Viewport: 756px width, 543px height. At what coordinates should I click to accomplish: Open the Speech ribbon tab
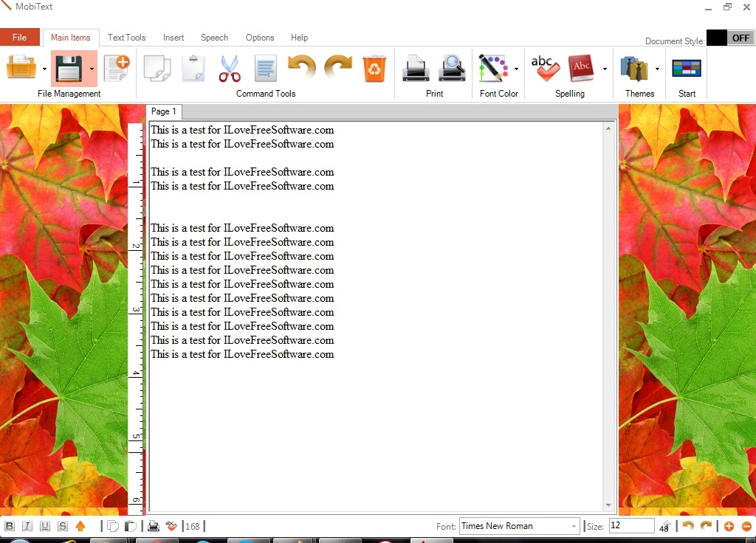(214, 37)
